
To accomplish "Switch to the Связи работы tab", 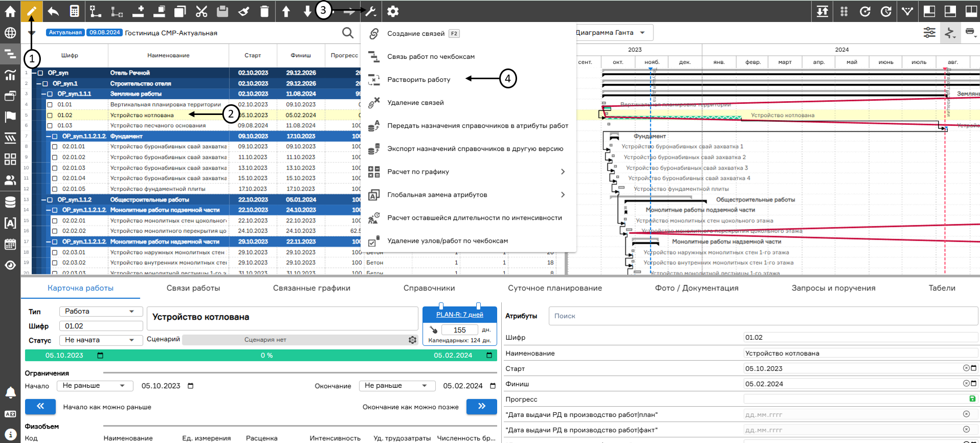I will (x=193, y=288).
